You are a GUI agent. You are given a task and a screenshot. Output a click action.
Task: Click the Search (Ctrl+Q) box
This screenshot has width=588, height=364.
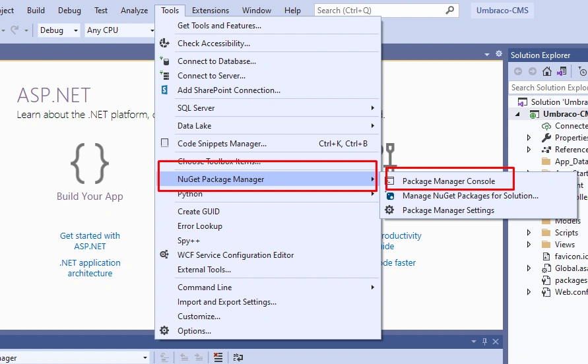click(386, 11)
